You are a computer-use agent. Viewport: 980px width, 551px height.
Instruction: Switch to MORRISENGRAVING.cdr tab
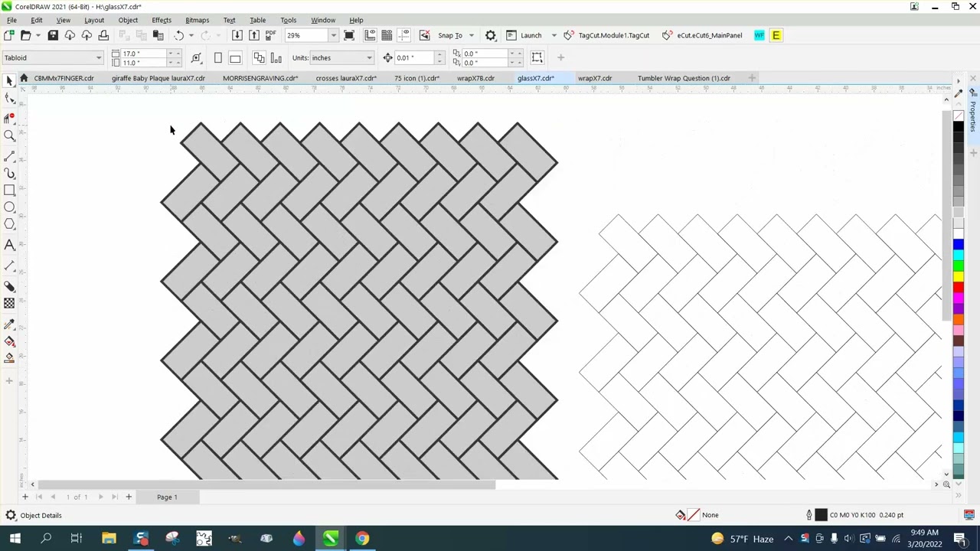(260, 78)
